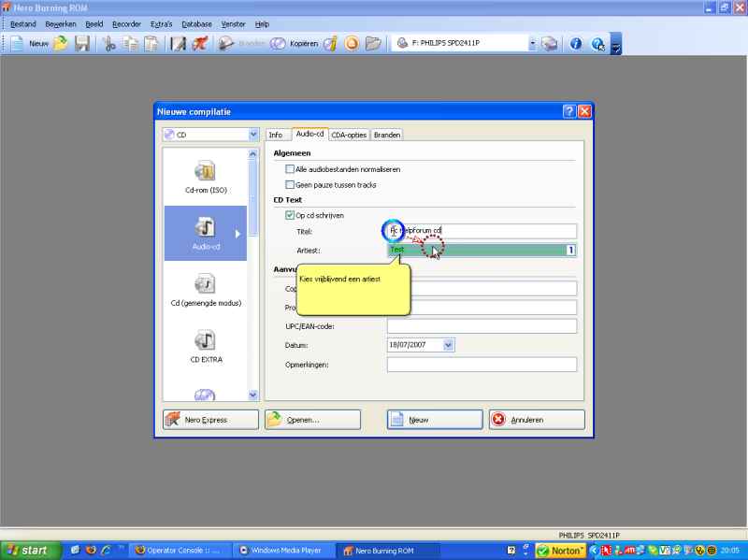Viewport: 748px width, 560px height.
Task: Click the Copy icon in the toolbar
Action: pyautogui.click(x=130, y=43)
